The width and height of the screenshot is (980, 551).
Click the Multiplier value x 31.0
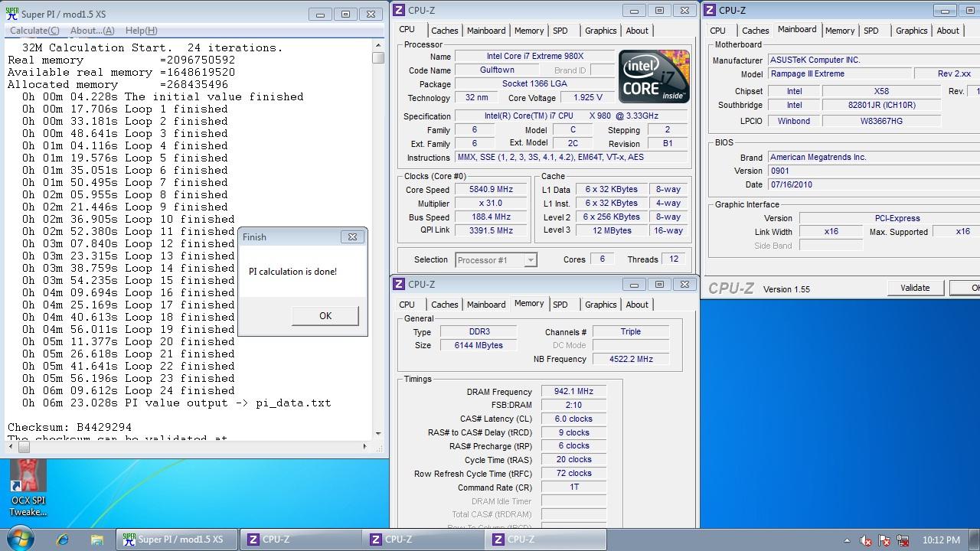pos(492,204)
